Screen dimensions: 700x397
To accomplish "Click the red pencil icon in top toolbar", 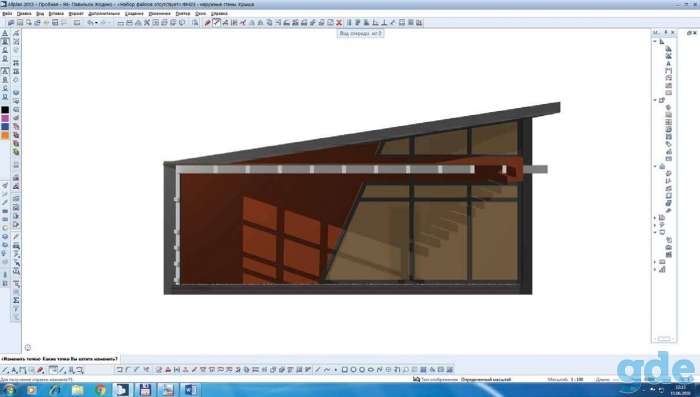I will tap(208, 23).
